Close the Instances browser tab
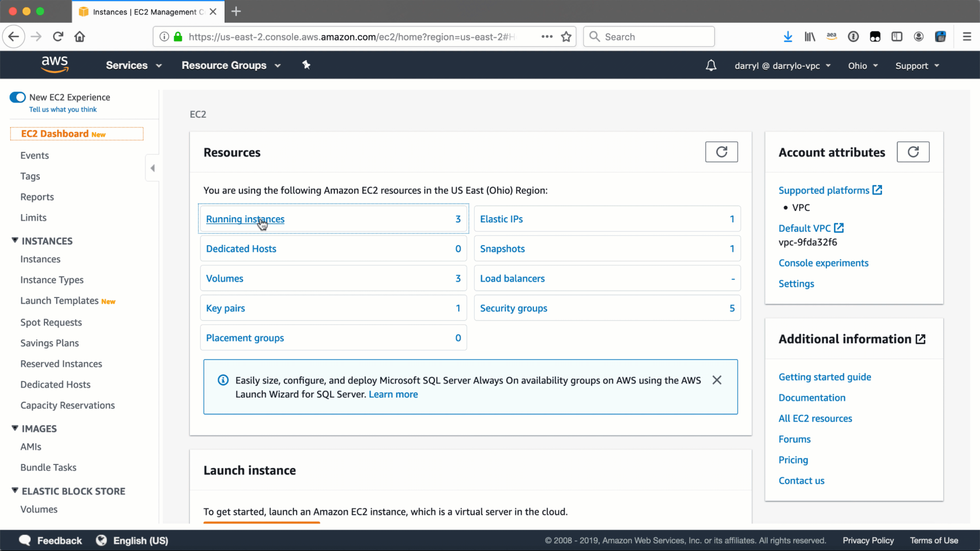 click(x=213, y=11)
